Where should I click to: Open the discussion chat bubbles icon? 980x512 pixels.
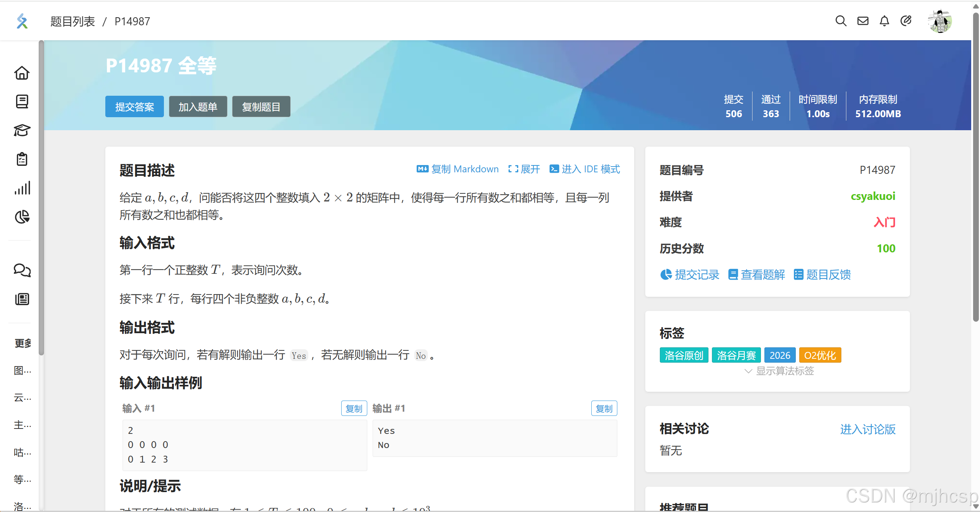(x=22, y=270)
